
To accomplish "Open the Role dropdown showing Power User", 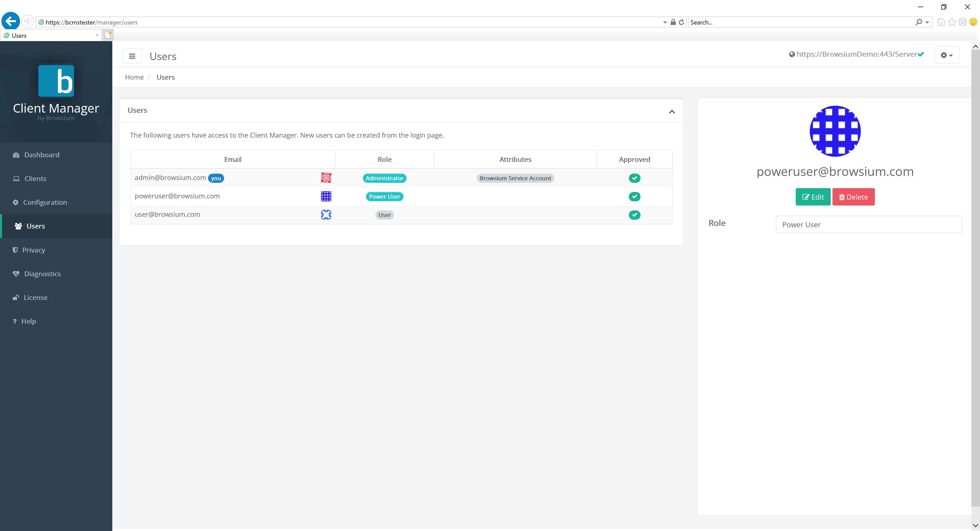I will (868, 224).
